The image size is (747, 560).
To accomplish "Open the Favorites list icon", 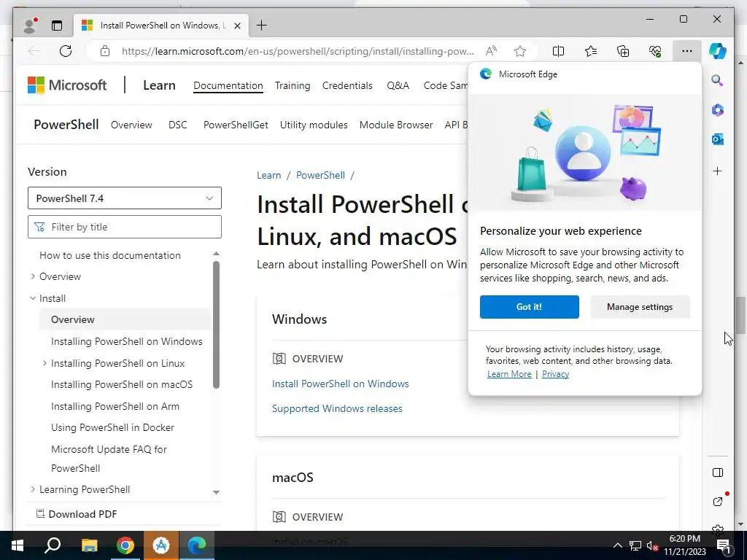I will pos(591,51).
